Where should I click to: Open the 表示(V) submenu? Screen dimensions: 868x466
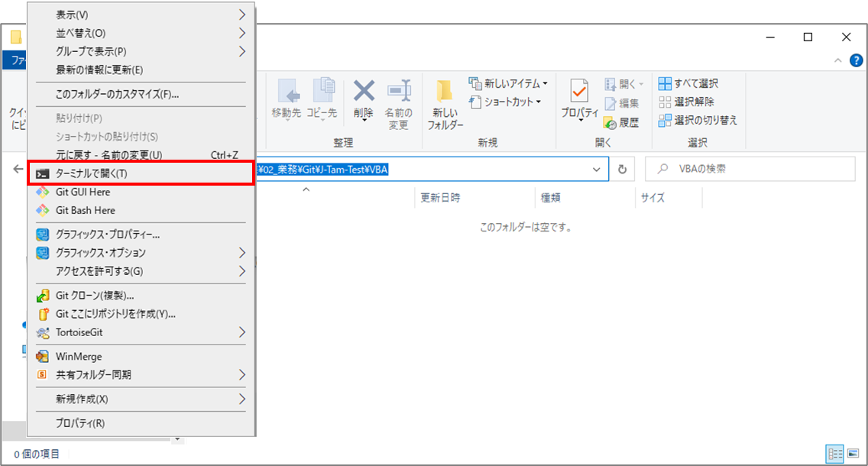click(x=141, y=15)
